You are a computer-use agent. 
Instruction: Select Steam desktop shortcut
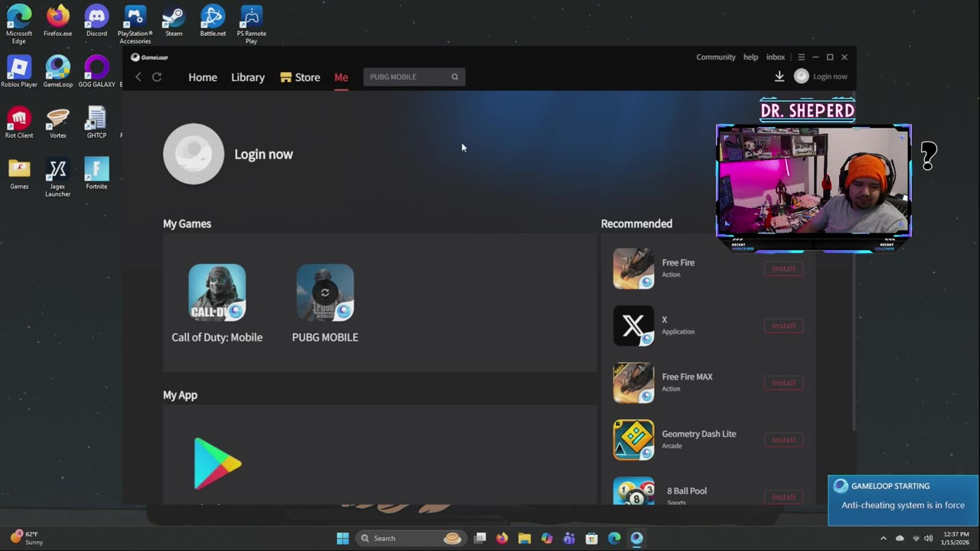point(174,21)
